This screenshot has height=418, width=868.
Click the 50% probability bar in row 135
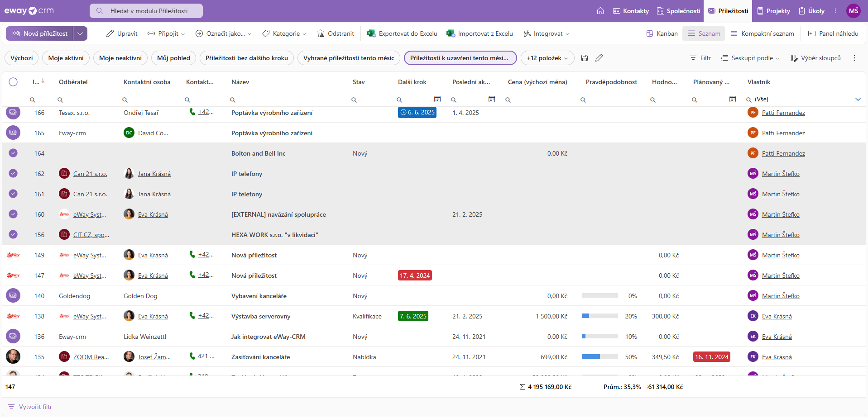click(600, 356)
